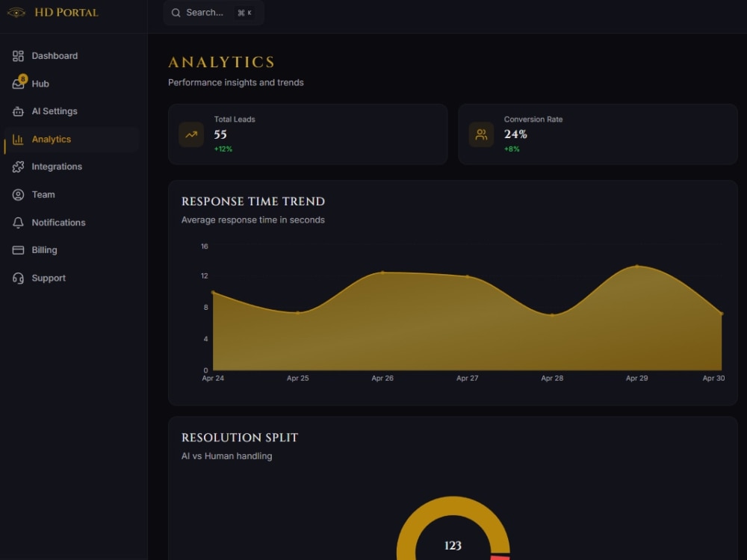Viewport: 747px width, 560px height.
Task: Click the Conversion Rate value 24%
Action: (x=515, y=134)
